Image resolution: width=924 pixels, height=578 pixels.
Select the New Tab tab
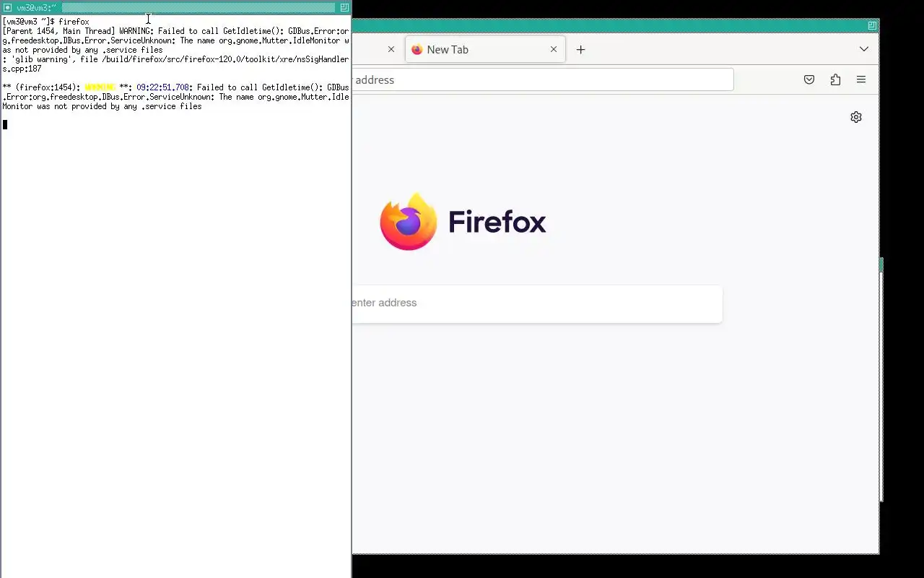[x=485, y=49]
